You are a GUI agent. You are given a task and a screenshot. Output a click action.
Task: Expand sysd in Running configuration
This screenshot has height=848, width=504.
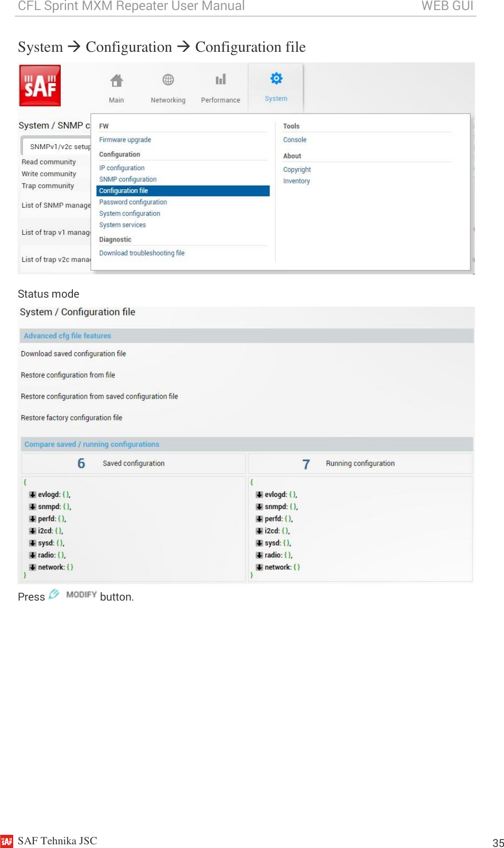pos(259,543)
